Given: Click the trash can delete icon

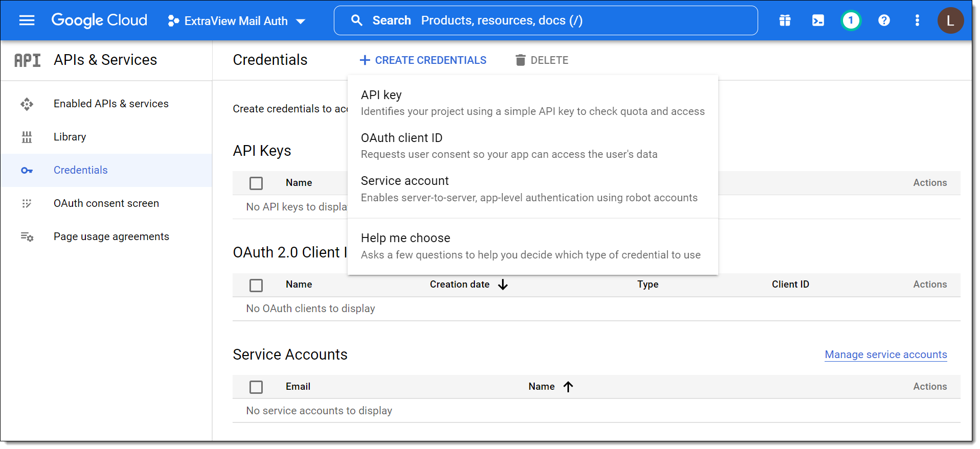Looking at the screenshot, I should 520,60.
